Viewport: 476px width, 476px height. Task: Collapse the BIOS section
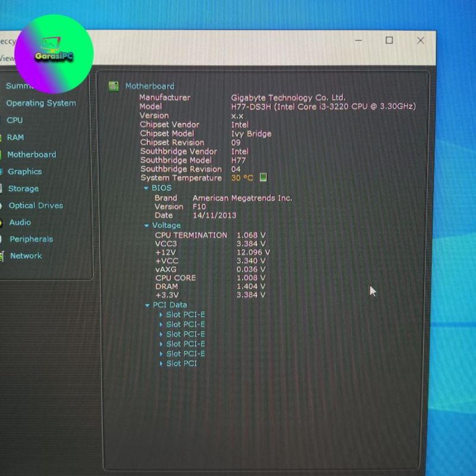pyautogui.click(x=146, y=189)
